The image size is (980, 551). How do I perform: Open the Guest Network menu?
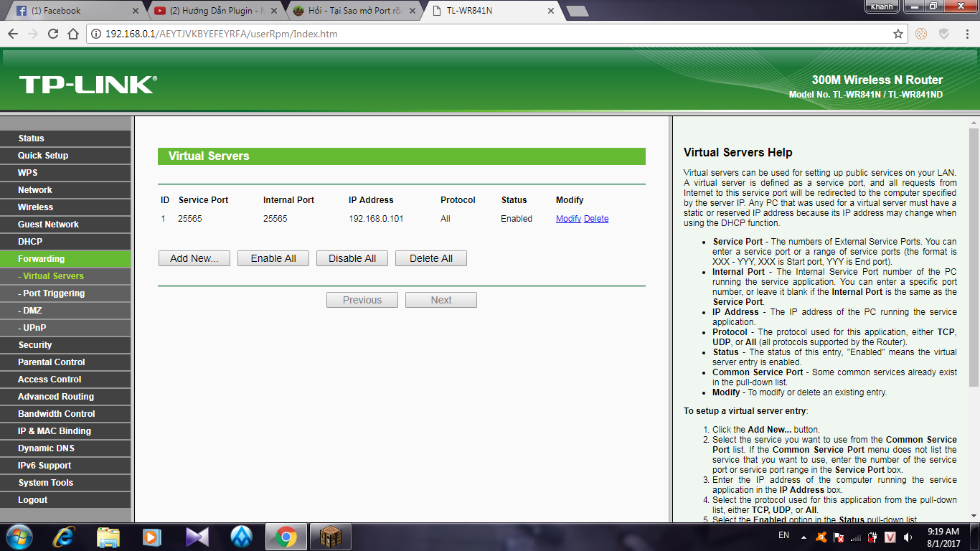coord(65,225)
